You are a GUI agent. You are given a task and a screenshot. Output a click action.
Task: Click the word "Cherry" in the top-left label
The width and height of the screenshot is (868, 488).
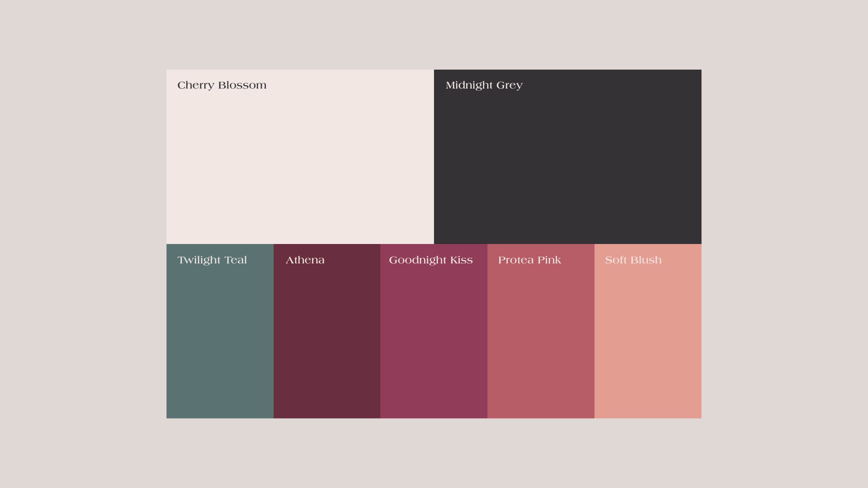tap(196, 85)
